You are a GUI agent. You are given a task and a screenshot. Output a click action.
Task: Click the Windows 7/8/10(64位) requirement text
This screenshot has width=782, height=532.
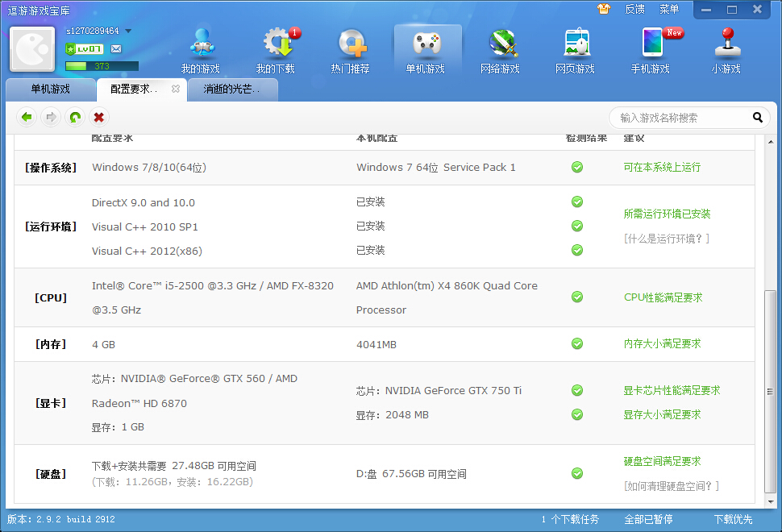click(149, 168)
